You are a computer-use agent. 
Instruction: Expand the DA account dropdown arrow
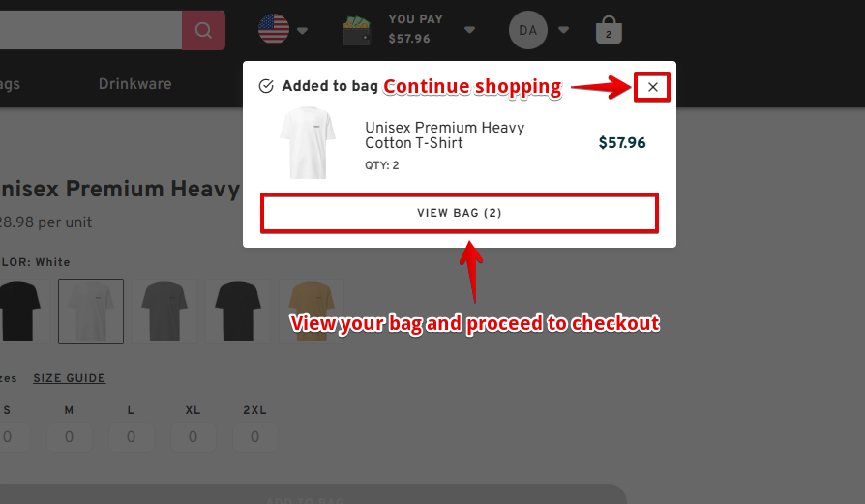563,30
